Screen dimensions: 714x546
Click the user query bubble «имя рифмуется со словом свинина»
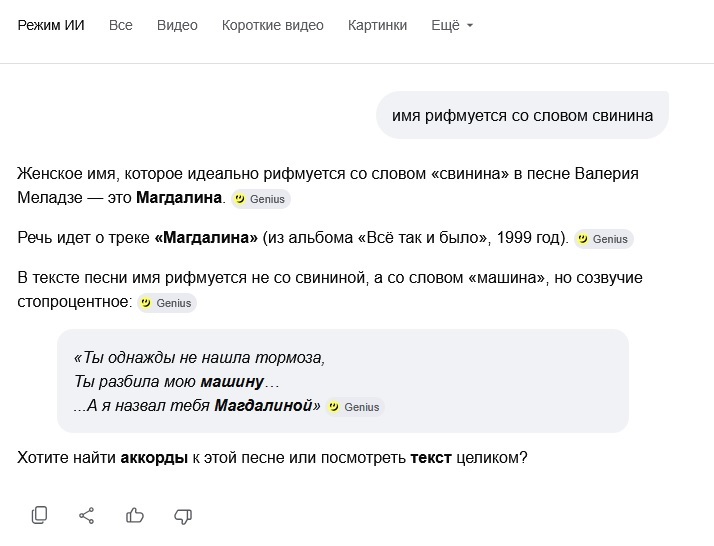coord(522,115)
